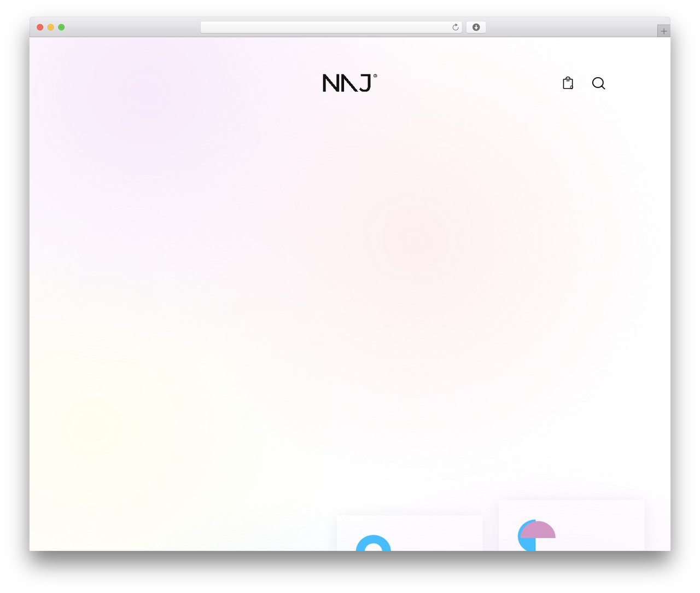
Task: Open the shopping bag cart icon
Action: pos(568,83)
